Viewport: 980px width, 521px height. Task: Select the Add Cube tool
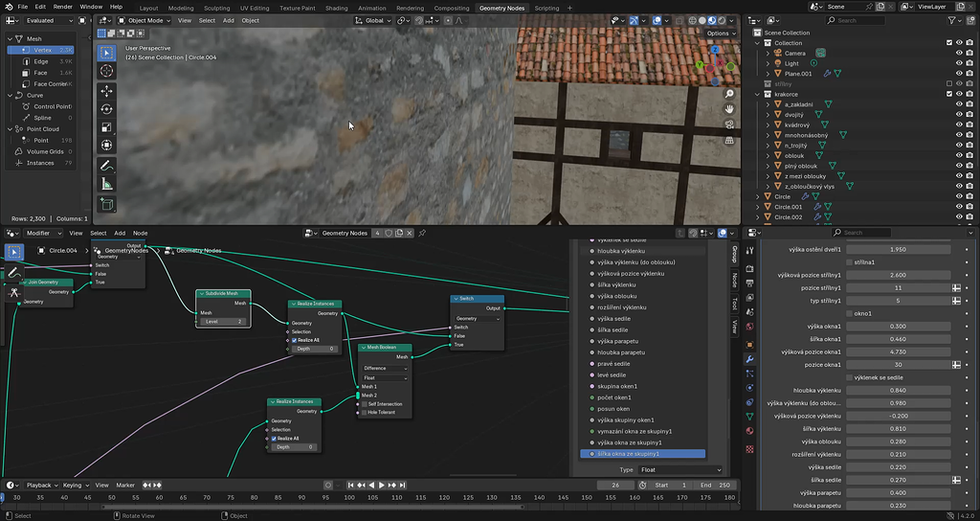[x=107, y=204]
